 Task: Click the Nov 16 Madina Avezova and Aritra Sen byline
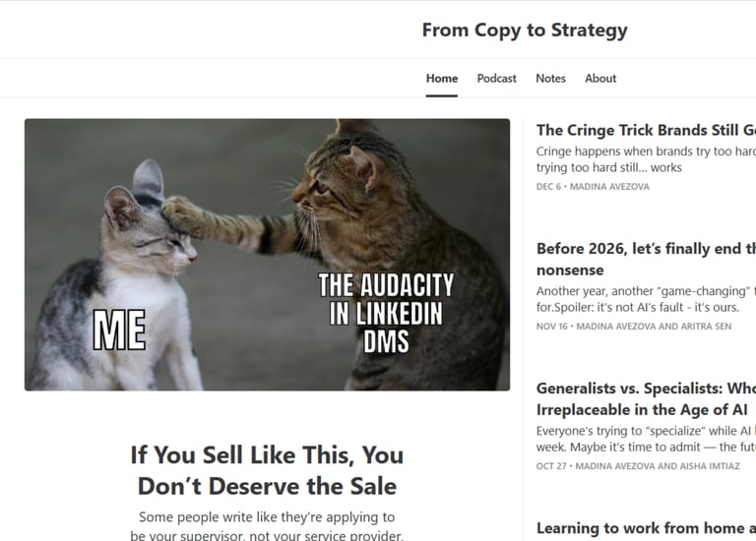[634, 327]
